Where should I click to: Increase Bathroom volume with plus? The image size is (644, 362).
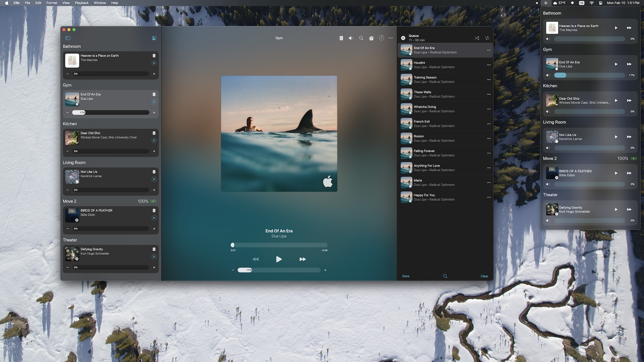point(154,74)
